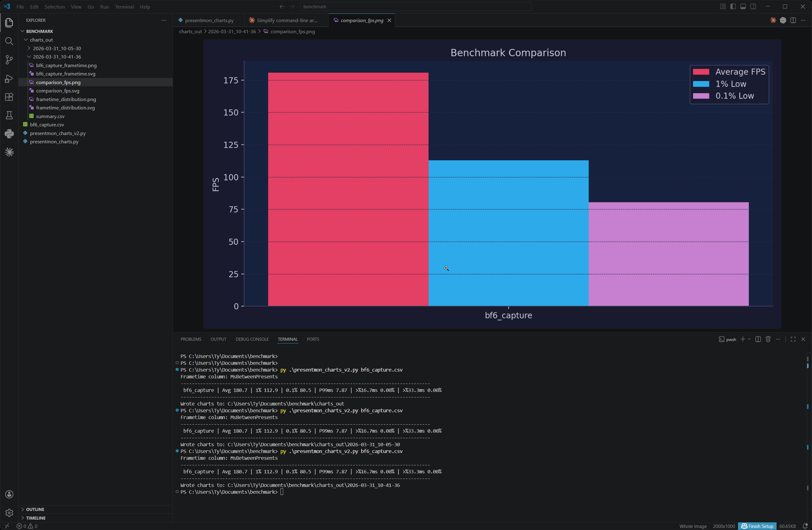812x530 pixels.
Task: Open the terminal launch profile dropdown arrow
Action: click(x=749, y=339)
